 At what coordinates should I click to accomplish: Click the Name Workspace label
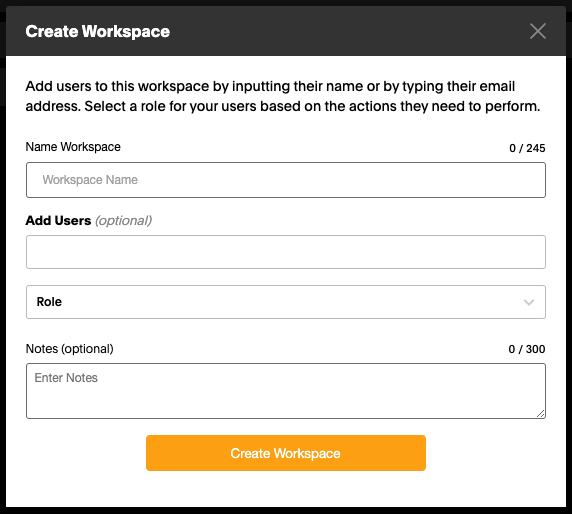(x=73, y=147)
